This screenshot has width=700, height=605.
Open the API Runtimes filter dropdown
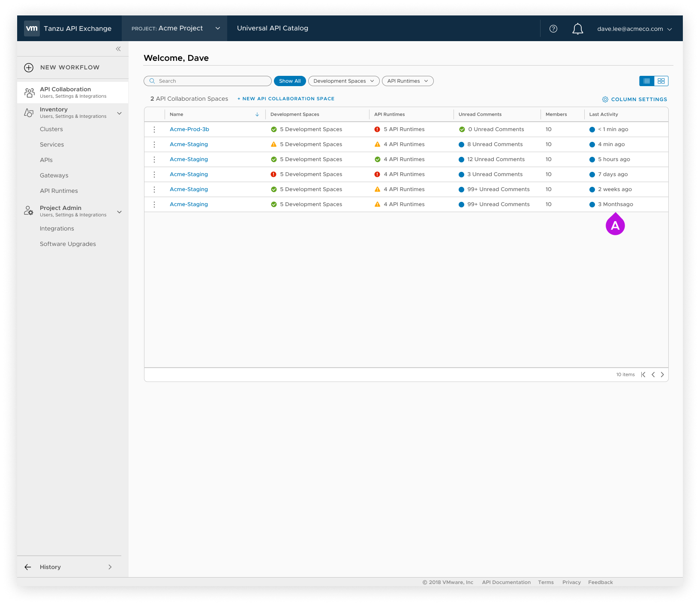[x=408, y=81]
